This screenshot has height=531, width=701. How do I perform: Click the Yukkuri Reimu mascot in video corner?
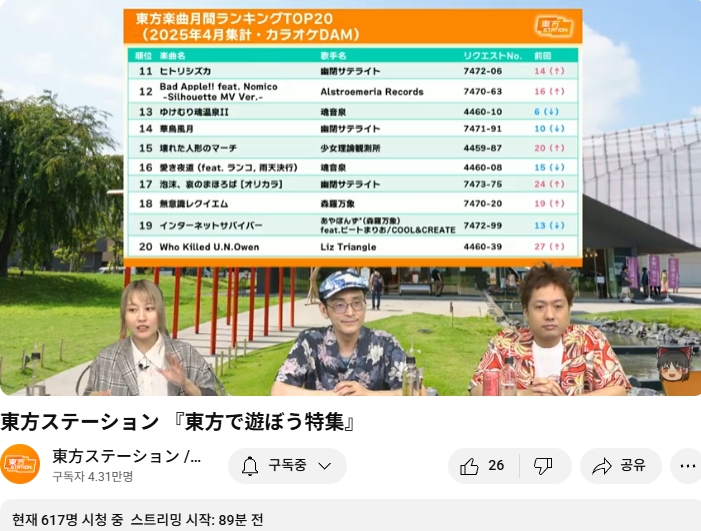674,365
